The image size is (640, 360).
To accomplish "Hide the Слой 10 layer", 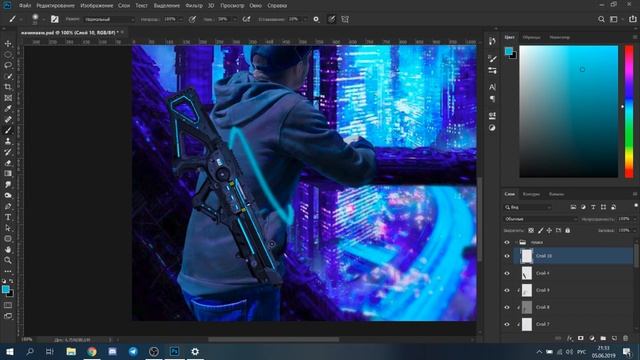I will point(507,256).
